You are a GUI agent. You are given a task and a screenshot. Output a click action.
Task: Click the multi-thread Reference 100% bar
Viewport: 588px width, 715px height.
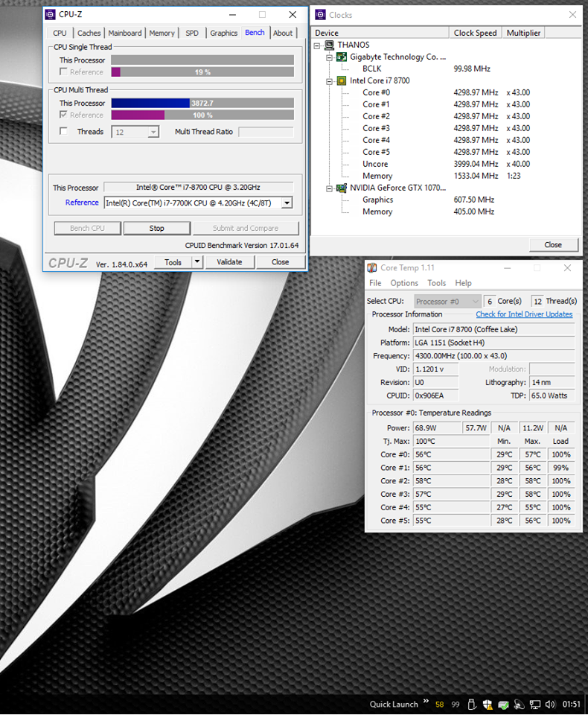(x=202, y=115)
